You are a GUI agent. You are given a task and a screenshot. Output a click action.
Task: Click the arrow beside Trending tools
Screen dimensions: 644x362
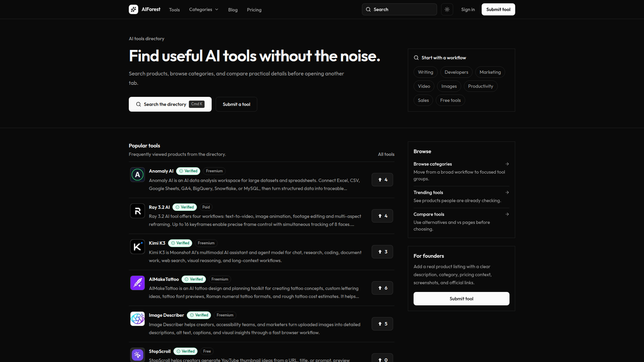click(507, 192)
